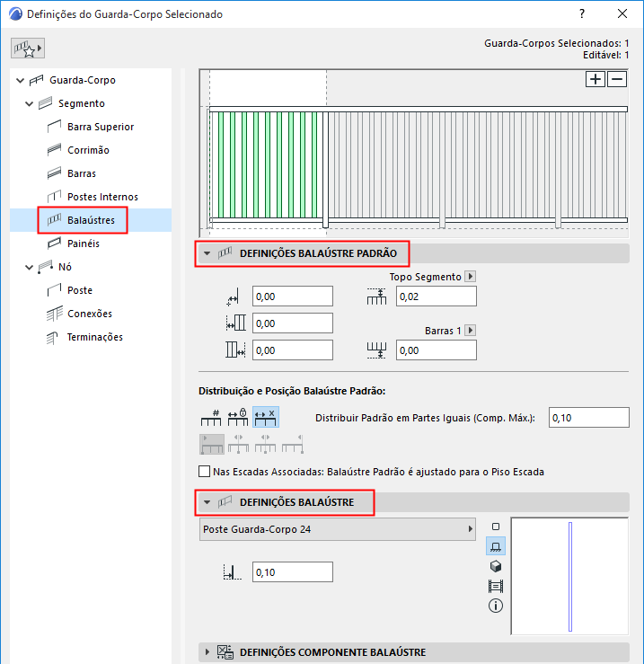Collapse the Segmento tree node

(x=29, y=103)
